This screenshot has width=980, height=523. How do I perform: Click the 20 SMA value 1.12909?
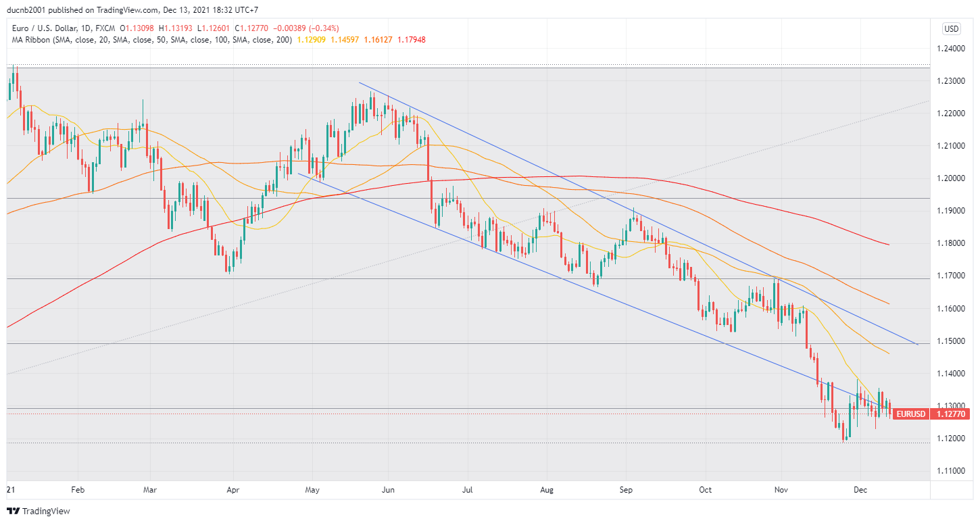pyautogui.click(x=311, y=40)
